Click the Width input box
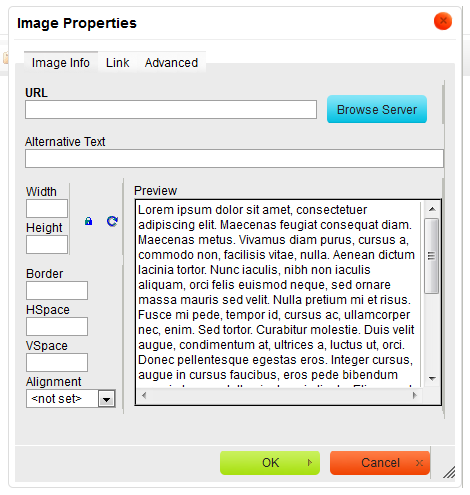The image size is (470, 495). (x=47, y=209)
